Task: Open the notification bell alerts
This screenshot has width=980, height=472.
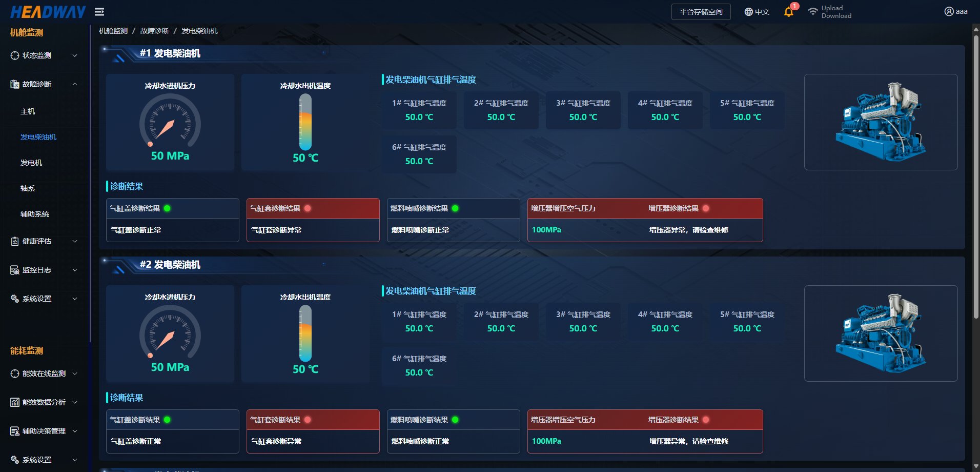Action: (788, 12)
